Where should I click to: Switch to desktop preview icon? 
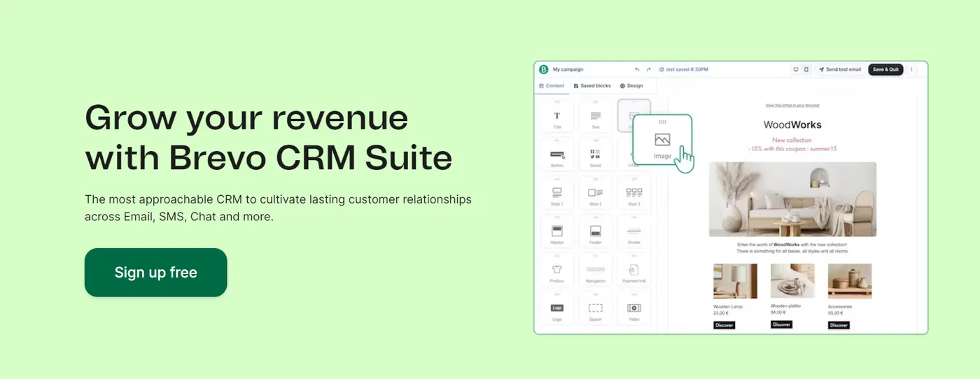point(795,69)
